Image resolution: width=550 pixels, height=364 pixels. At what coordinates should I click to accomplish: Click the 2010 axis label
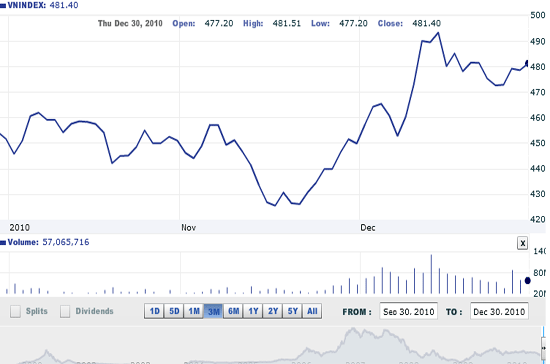tap(20, 228)
